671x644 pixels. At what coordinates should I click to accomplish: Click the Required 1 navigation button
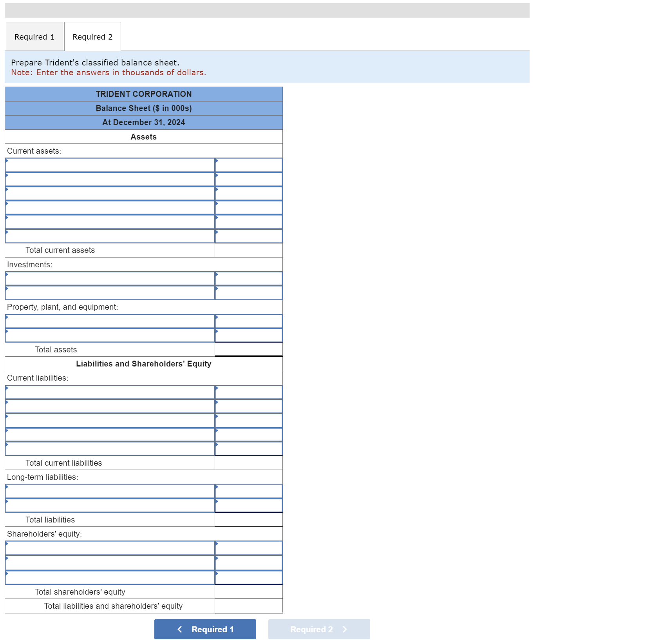coord(205,629)
